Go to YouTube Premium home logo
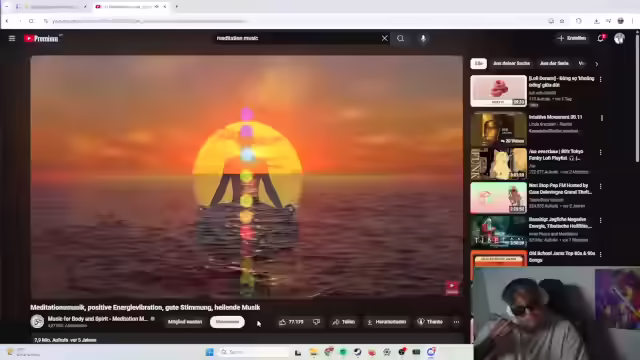This screenshot has height=360, width=640. 42,38
